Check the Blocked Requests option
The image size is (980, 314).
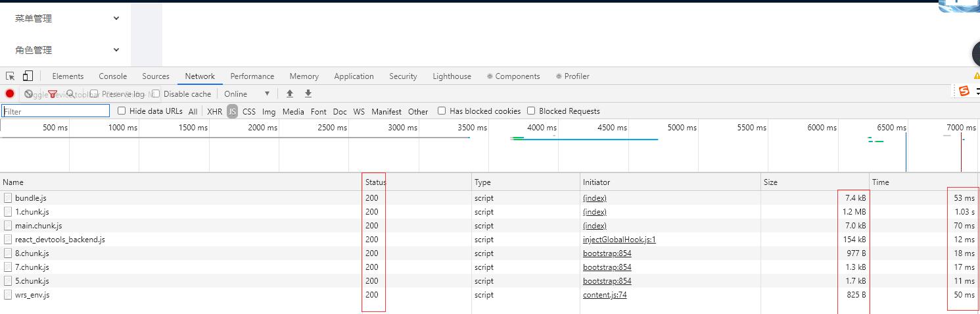(531, 111)
